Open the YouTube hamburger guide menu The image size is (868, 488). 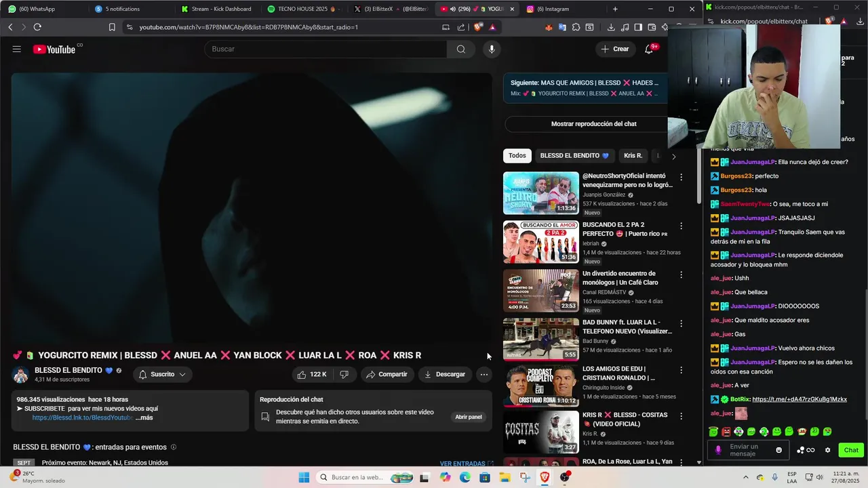tap(17, 49)
